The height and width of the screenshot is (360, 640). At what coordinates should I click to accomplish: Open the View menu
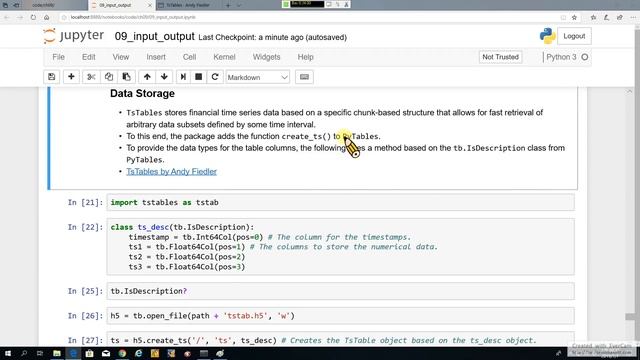120,57
